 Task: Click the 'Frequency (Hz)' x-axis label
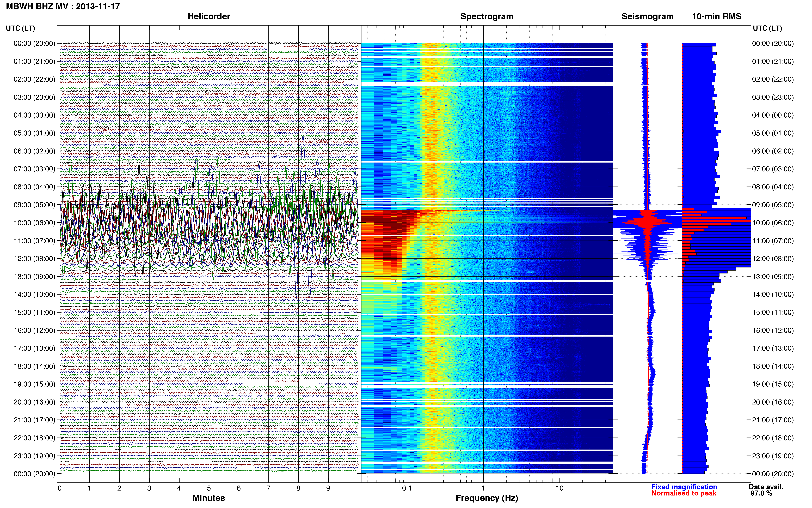pyautogui.click(x=487, y=498)
